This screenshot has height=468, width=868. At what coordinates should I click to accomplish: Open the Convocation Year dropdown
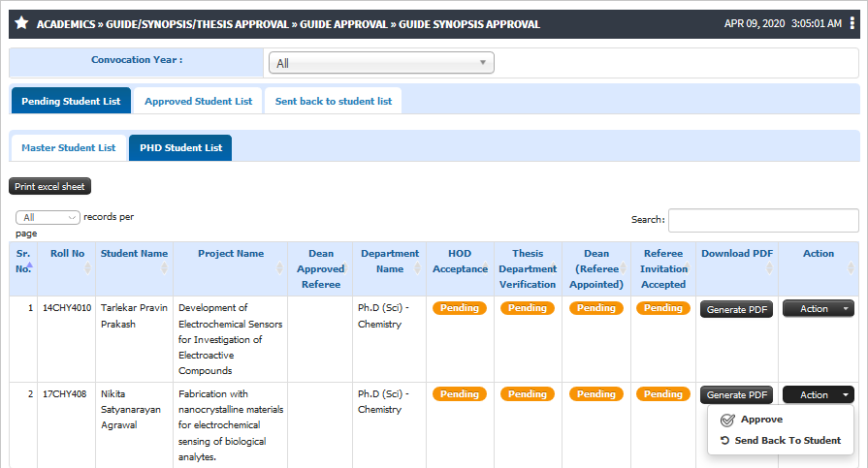tap(381, 63)
